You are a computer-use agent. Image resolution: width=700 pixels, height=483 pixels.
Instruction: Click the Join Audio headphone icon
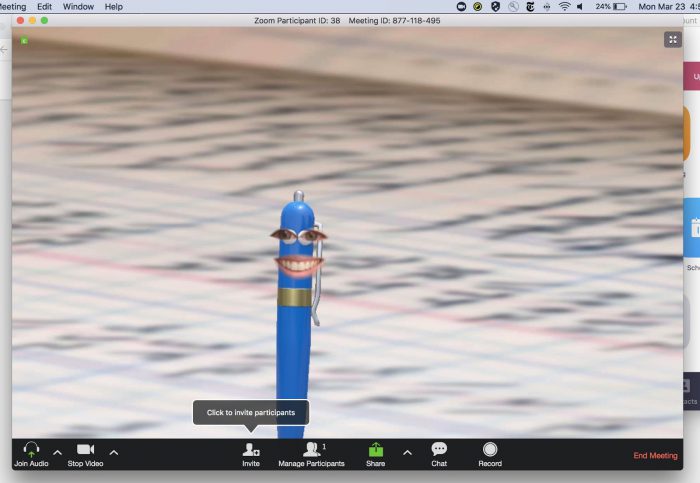pyautogui.click(x=31, y=450)
